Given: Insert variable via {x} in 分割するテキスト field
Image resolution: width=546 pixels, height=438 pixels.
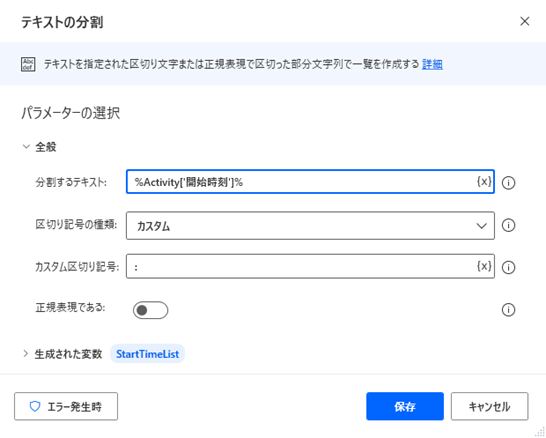Looking at the screenshot, I should coord(484,181).
